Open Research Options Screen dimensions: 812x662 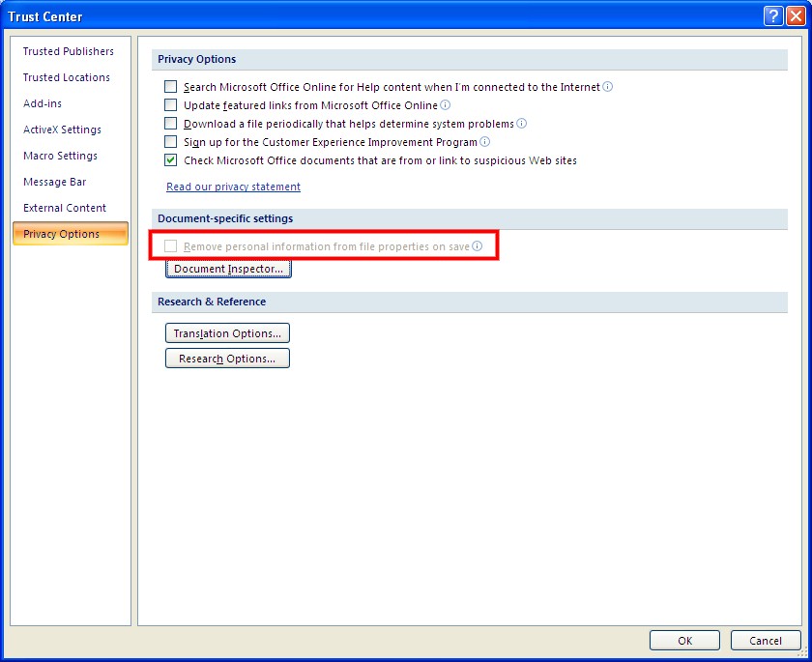click(226, 358)
